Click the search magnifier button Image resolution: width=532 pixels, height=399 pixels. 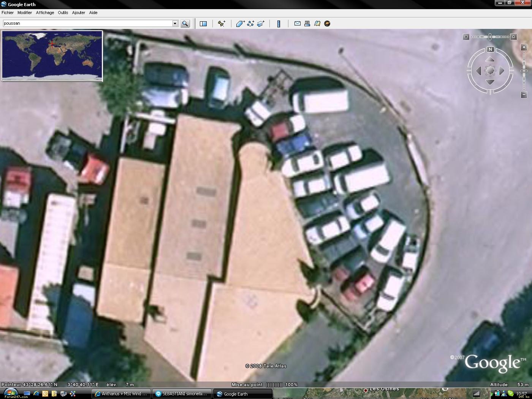pyautogui.click(x=185, y=24)
